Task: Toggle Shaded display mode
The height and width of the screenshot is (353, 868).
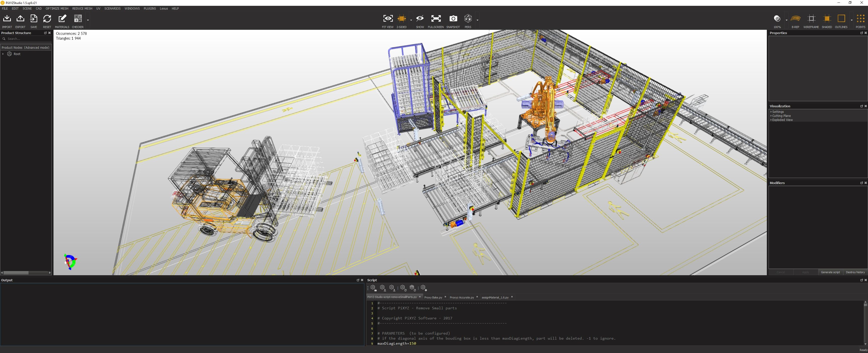Action: click(827, 19)
